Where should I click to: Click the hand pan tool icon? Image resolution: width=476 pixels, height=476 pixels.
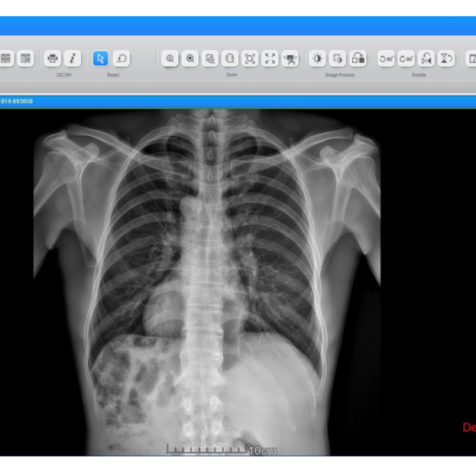290,58
